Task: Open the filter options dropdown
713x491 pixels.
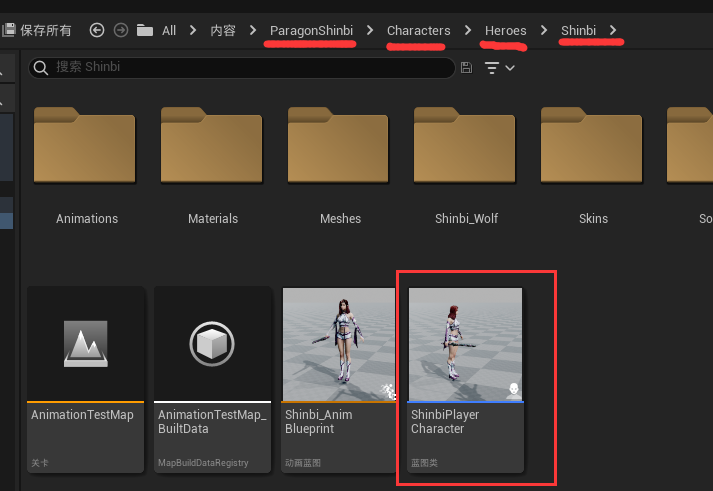Action: click(x=499, y=68)
